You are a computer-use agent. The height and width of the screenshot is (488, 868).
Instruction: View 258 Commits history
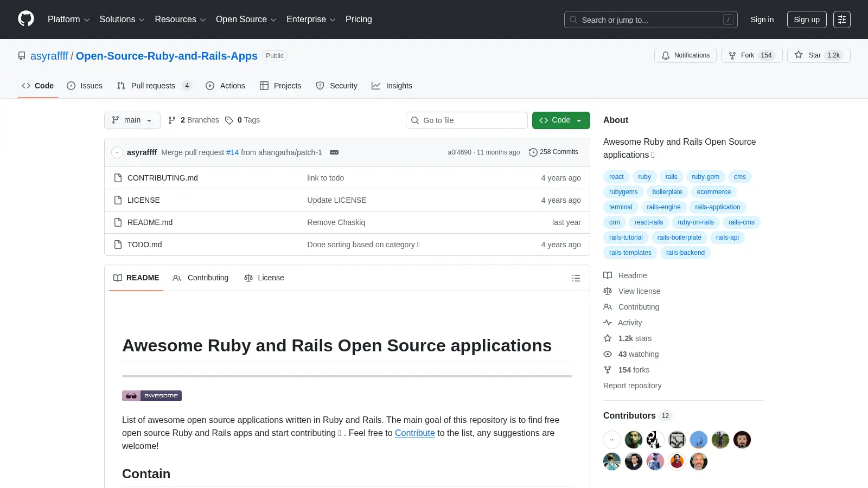point(553,152)
